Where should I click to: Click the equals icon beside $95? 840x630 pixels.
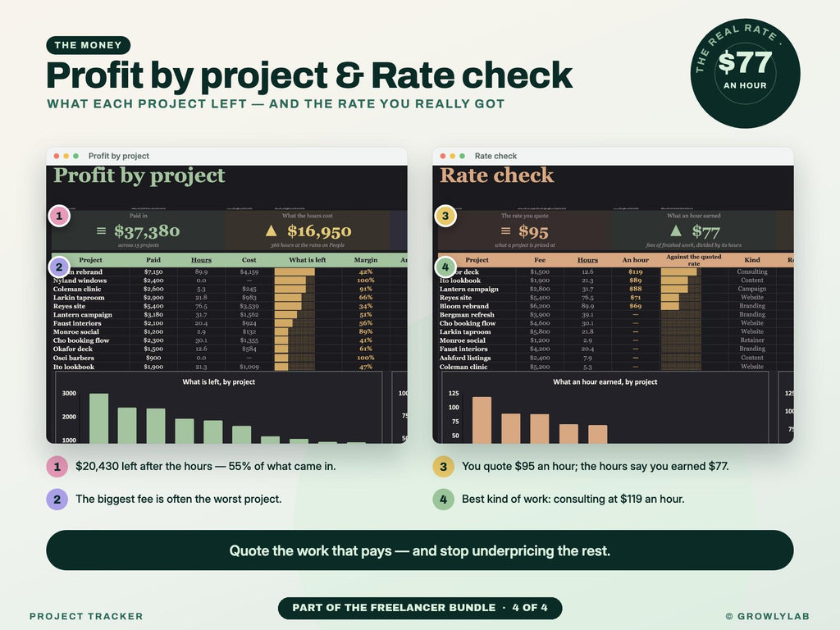pos(505,231)
